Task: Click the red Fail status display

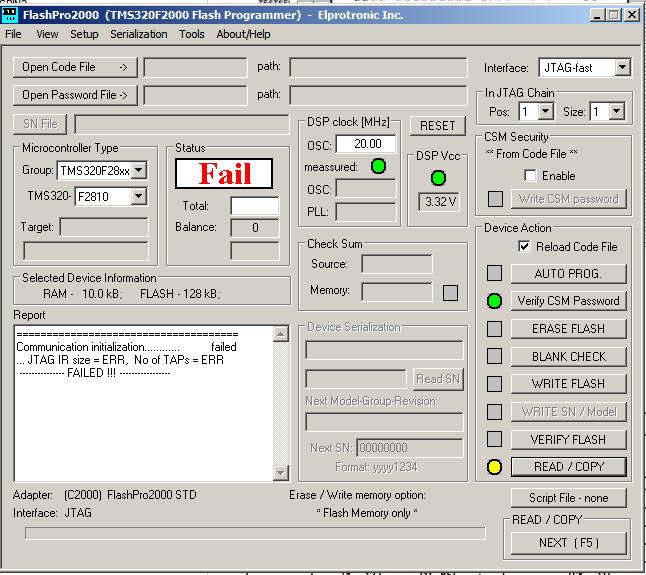Action: point(224,173)
